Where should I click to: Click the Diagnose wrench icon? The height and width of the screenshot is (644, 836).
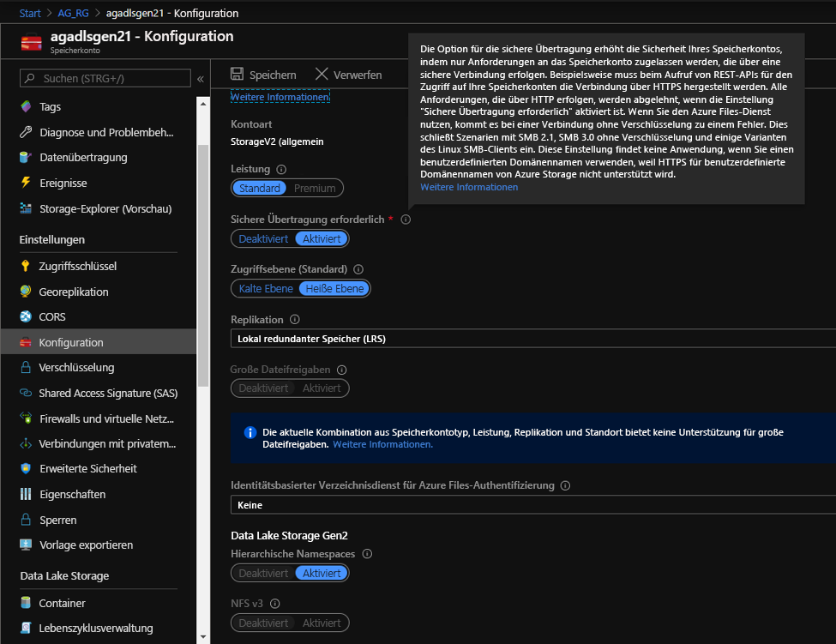point(26,132)
